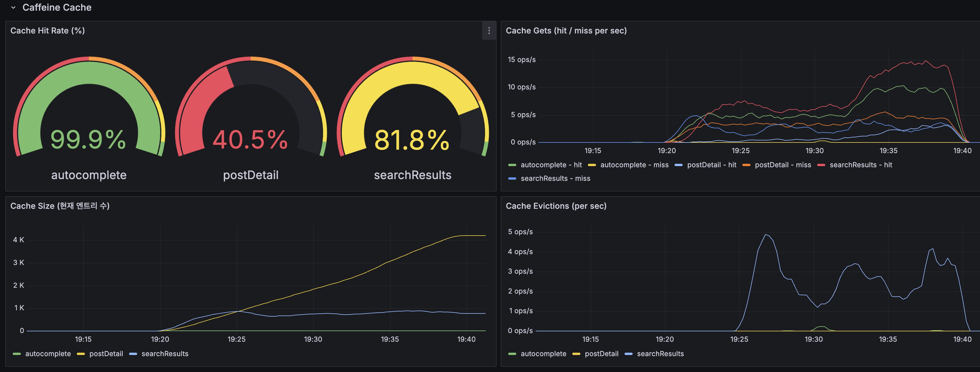Screen dimensions: 980x372
Task: Click the Caffeine Cache row title
Action: coord(57,7)
